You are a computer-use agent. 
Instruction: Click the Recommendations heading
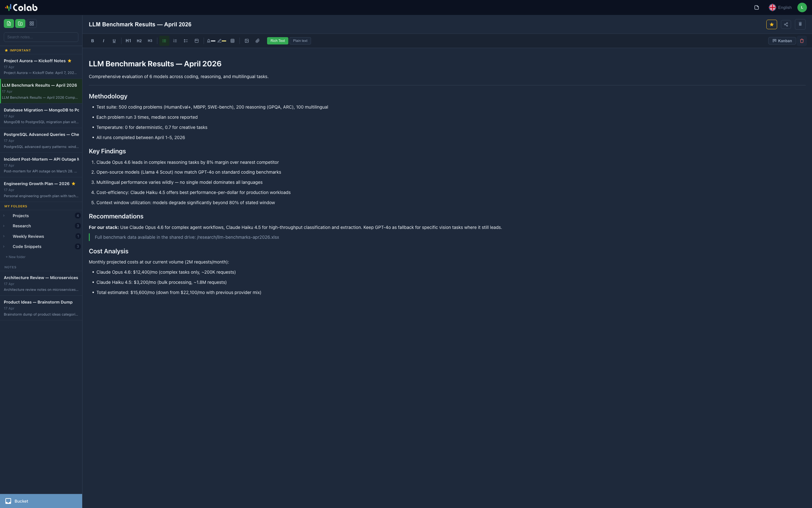pyautogui.click(x=116, y=216)
